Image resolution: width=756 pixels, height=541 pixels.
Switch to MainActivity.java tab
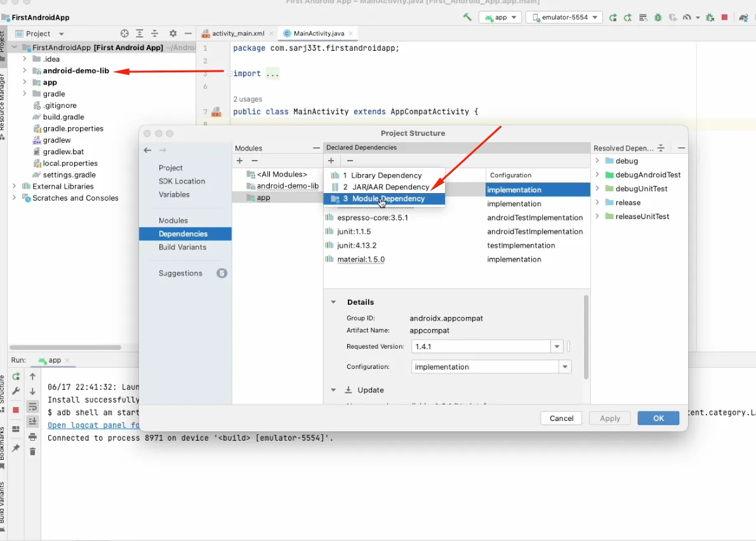pos(319,33)
